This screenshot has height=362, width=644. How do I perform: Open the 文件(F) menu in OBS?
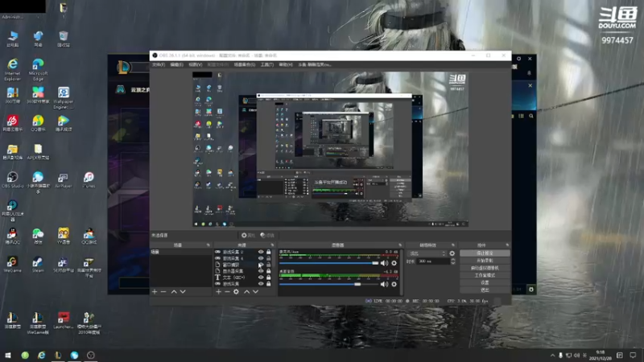(x=159, y=65)
